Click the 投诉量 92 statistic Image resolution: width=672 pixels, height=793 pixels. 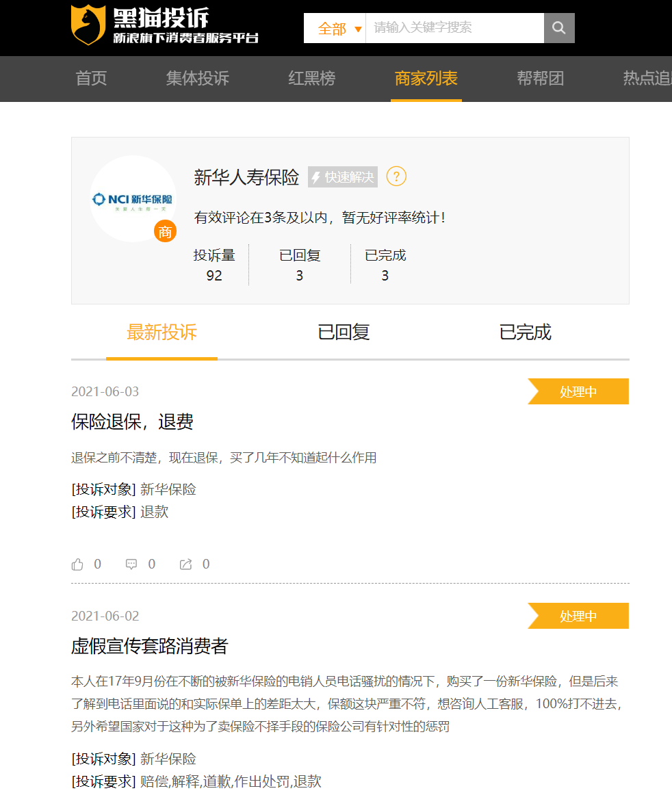(214, 265)
